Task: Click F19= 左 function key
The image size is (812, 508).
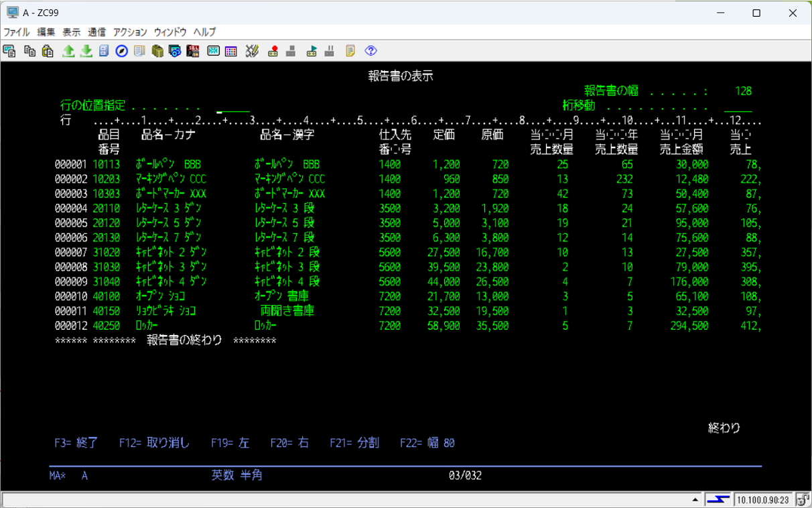Action: (230, 443)
